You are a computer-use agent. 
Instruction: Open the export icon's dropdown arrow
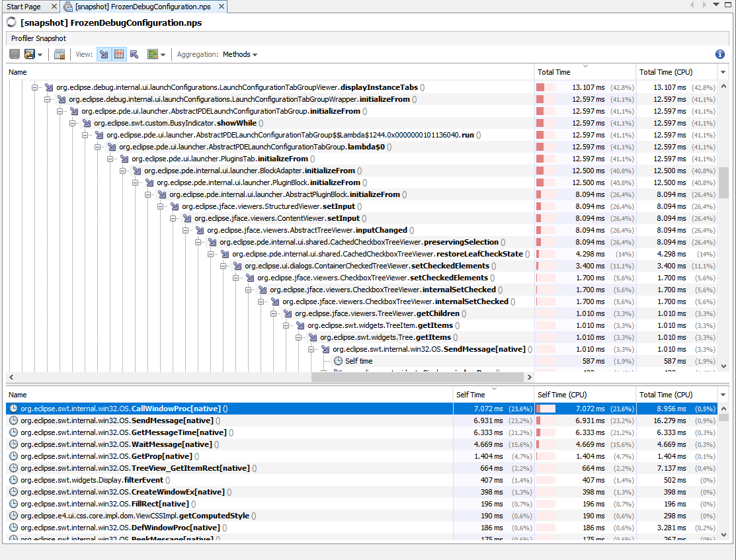[x=40, y=54]
